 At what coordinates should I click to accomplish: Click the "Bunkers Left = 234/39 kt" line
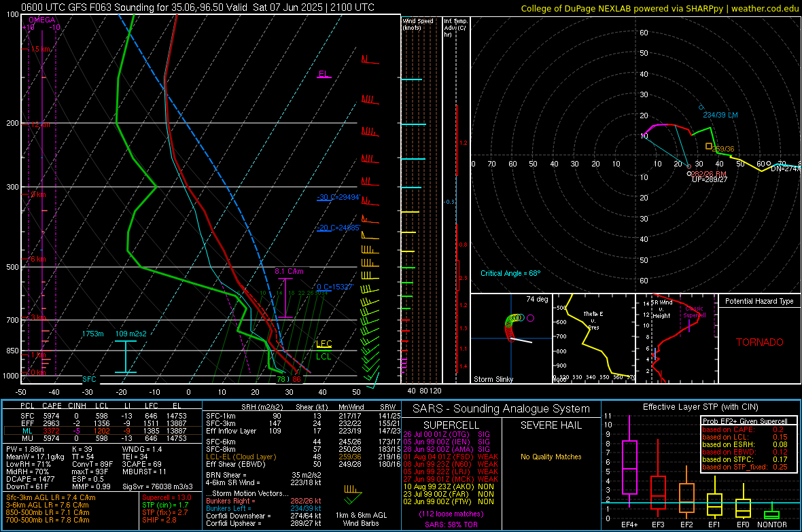coord(264,508)
